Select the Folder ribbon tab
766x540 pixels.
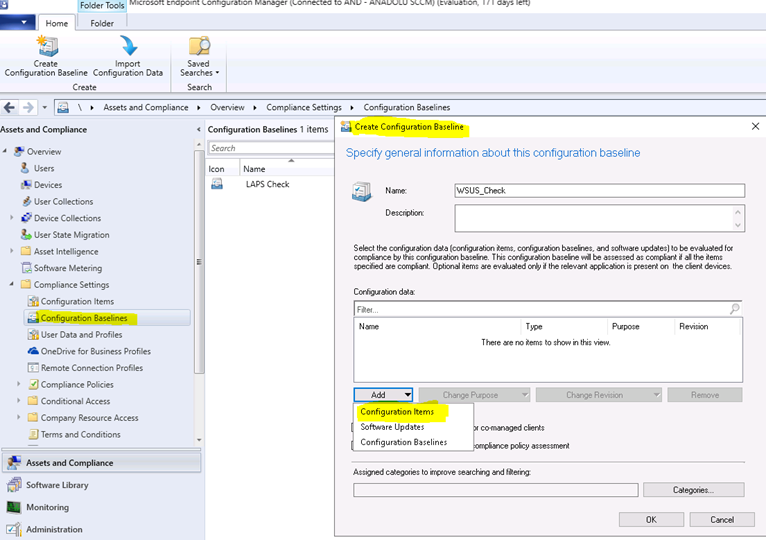(x=102, y=23)
